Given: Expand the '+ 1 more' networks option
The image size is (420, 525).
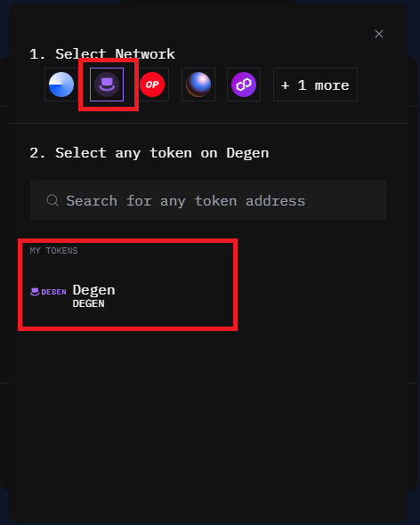Looking at the screenshot, I should click(x=316, y=85).
